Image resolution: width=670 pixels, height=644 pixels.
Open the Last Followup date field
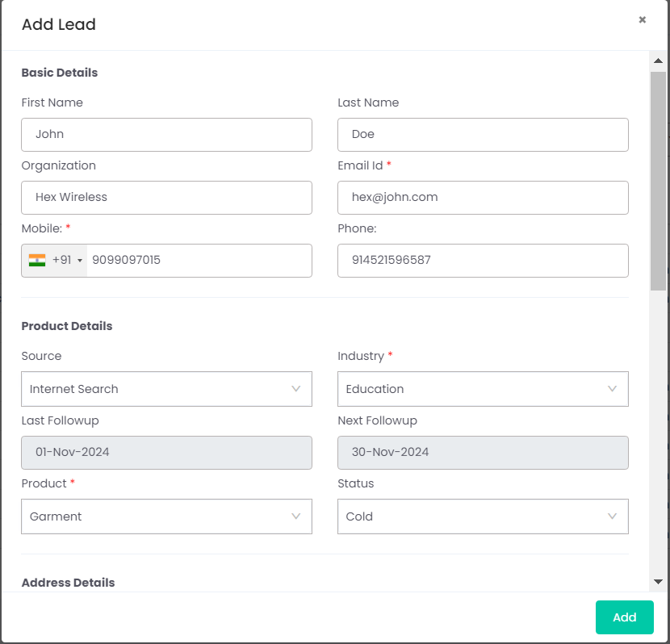166,453
